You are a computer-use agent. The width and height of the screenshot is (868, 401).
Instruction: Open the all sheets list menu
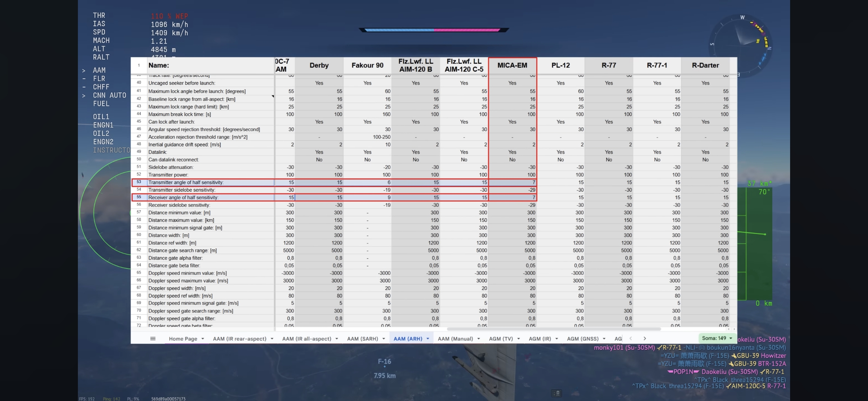pyautogui.click(x=152, y=339)
